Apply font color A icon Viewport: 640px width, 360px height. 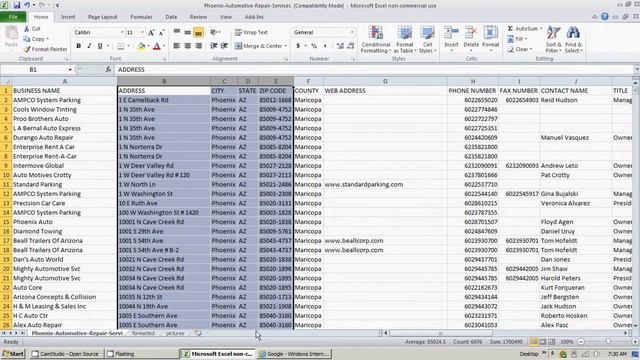pyautogui.click(x=157, y=46)
